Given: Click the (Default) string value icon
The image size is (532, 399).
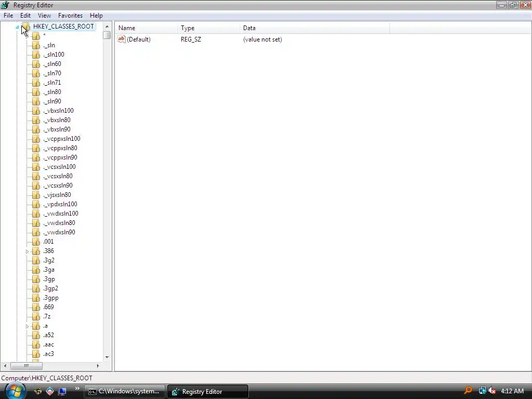Looking at the screenshot, I should coord(122,39).
